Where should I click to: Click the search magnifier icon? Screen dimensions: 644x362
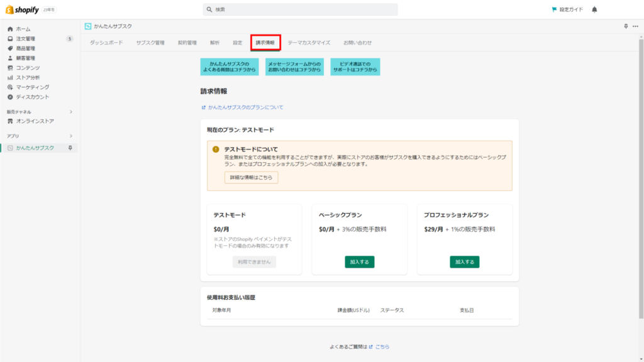point(209,9)
